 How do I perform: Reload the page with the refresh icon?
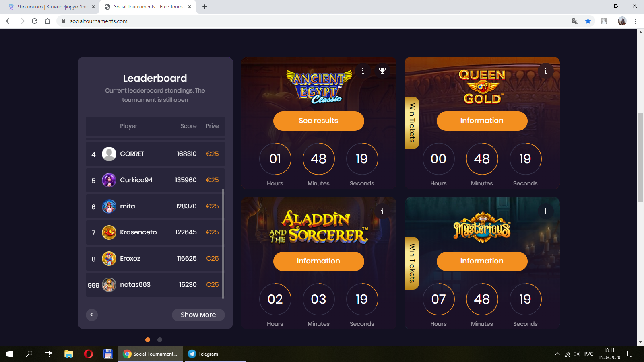pos(35,21)
